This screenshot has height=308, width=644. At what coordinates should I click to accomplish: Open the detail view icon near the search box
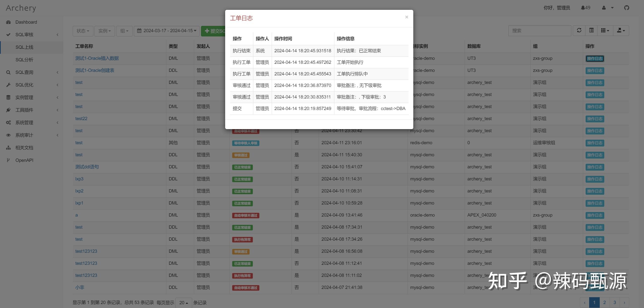click(591, 30)
